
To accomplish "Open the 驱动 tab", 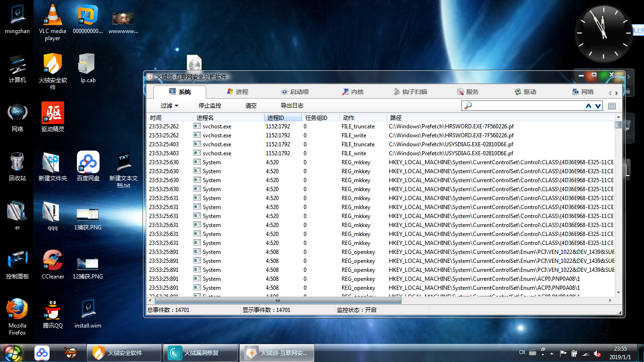I will [525, 92].
